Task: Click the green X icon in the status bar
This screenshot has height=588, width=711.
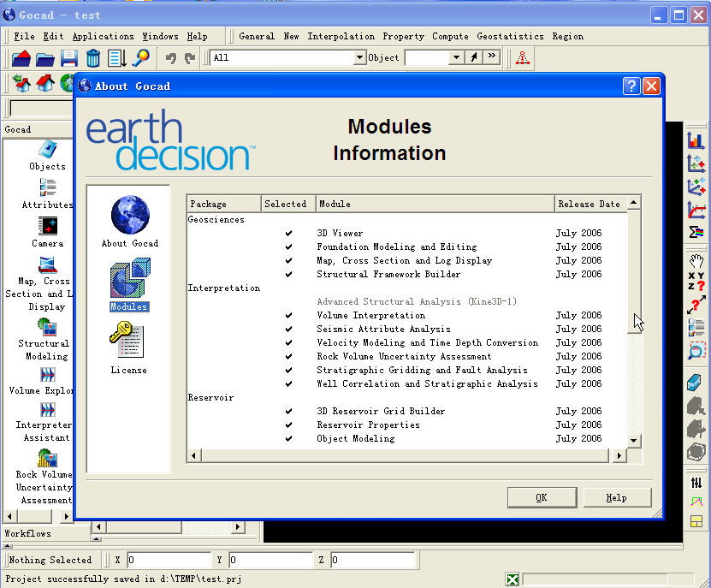Action: tap(513, 579)
